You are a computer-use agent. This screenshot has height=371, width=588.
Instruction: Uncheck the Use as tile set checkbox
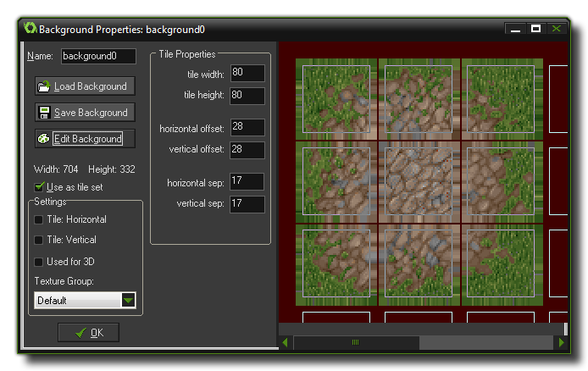[39, 187]
